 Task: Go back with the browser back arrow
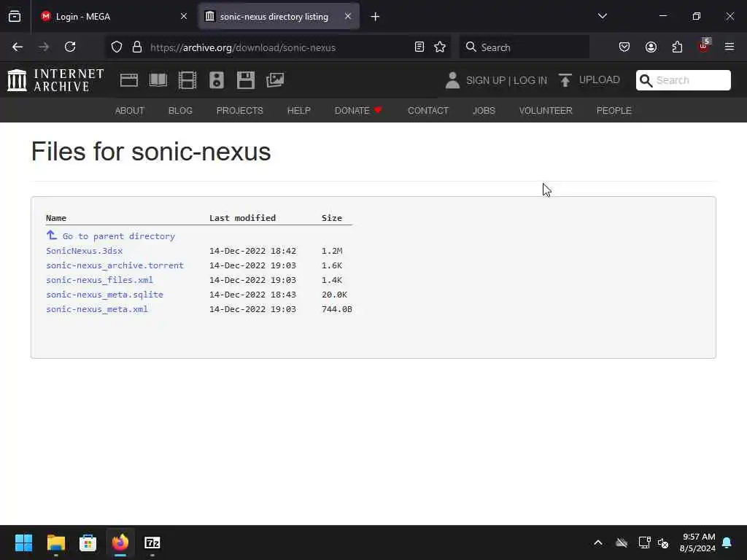pyautogui.click(x=18, y=47)
